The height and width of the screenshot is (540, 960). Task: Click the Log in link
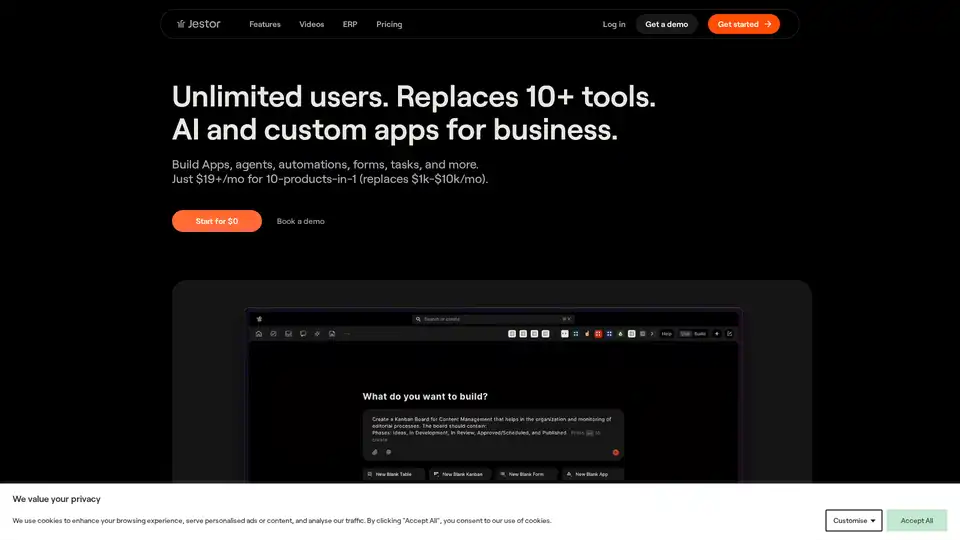tap(614, 24)
